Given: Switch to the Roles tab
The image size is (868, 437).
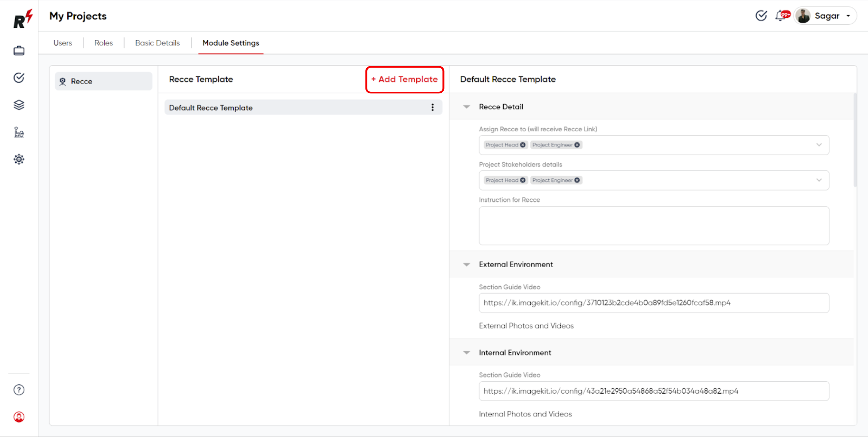Looking at the screenshot, I should [103, 43].
